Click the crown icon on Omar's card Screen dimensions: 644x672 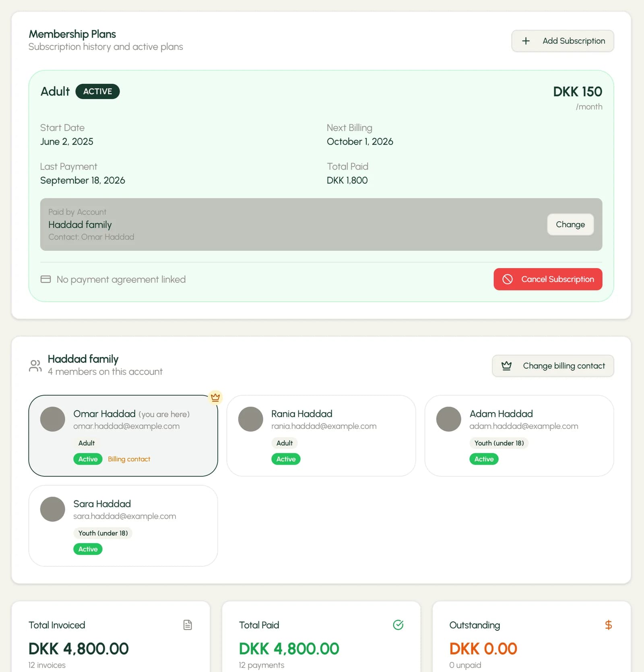coord(215,397)
